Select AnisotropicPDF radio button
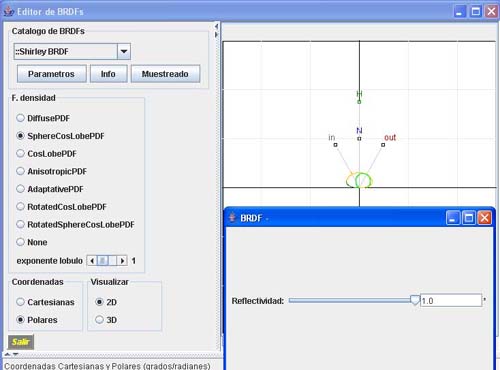The height and width of the screenshot is (370, 500). click(20, 171)
